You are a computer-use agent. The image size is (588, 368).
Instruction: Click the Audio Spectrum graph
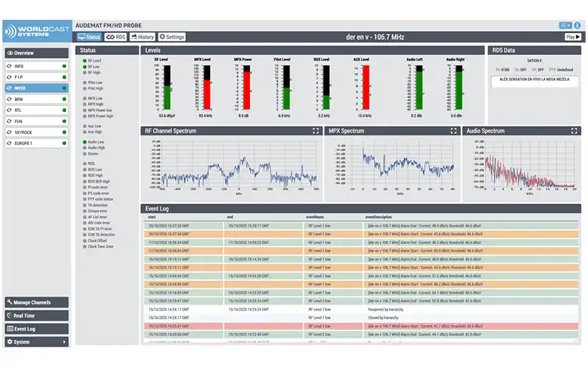[529, 164]
